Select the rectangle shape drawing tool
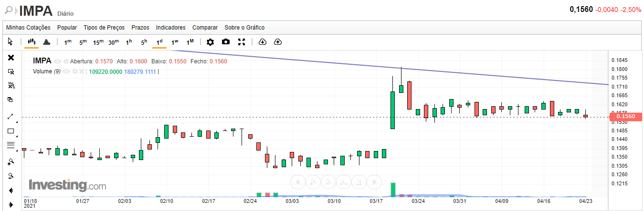644x211 pixels. coord(11,131)
